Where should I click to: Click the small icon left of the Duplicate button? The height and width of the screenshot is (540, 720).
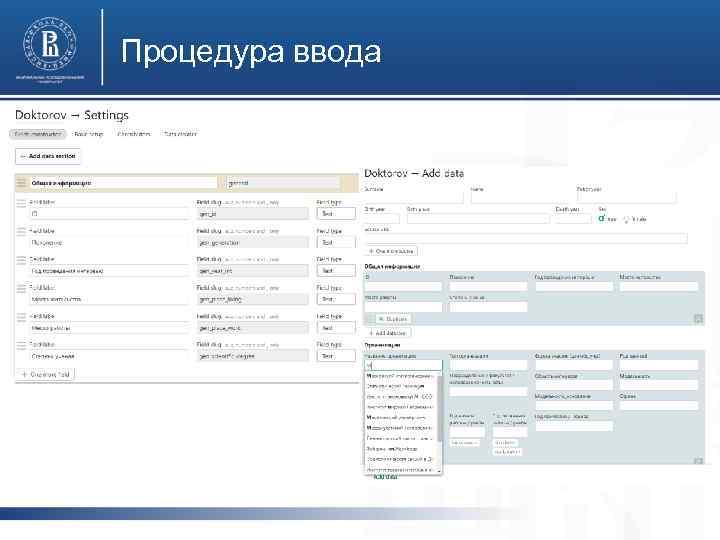point(371,318)
